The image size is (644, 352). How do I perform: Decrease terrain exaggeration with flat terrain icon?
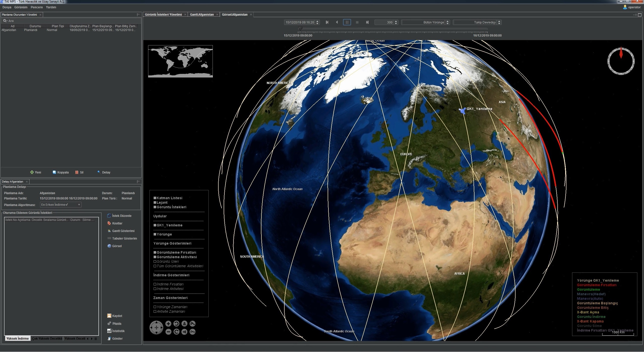[x=192, y=332]
